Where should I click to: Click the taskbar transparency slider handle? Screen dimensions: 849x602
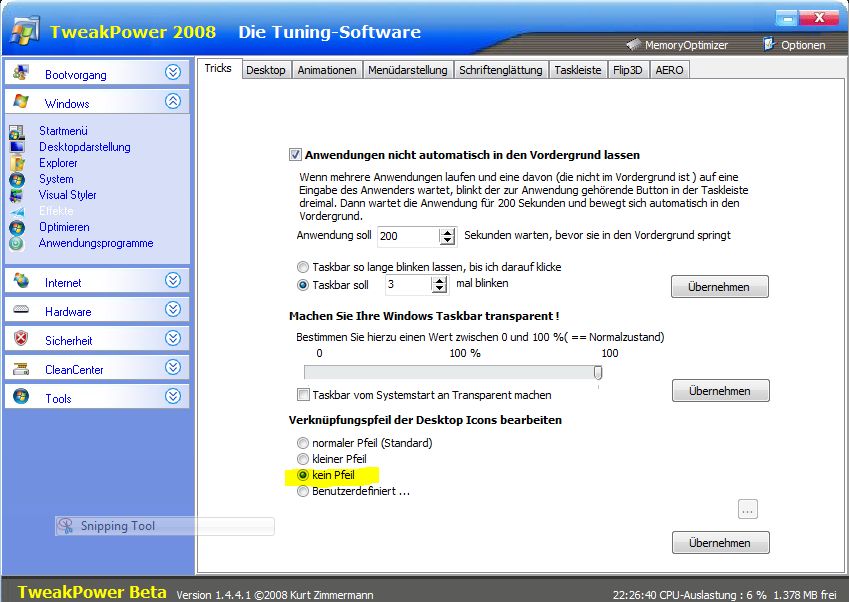[598, 372]
